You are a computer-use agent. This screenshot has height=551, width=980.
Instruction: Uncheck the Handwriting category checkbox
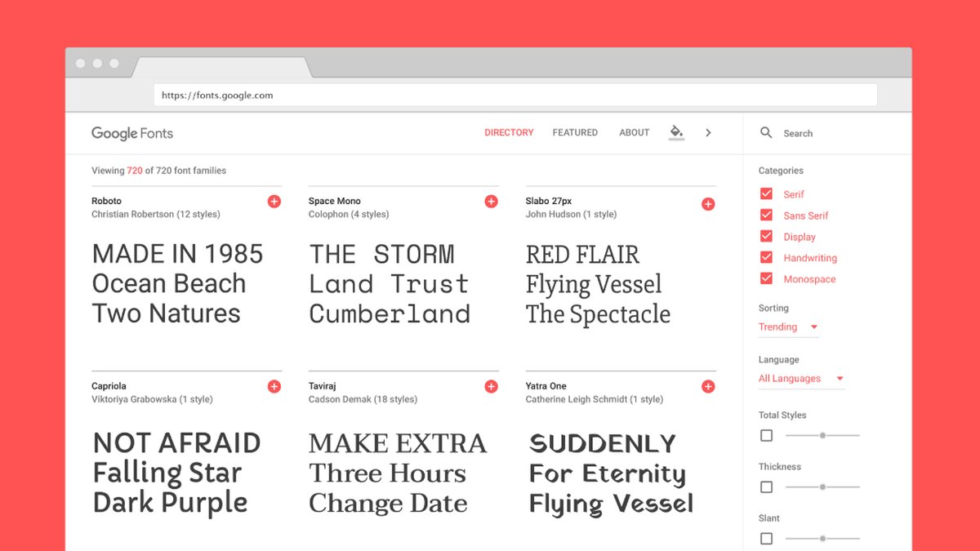pyautogui.click(x=766, y=258)
